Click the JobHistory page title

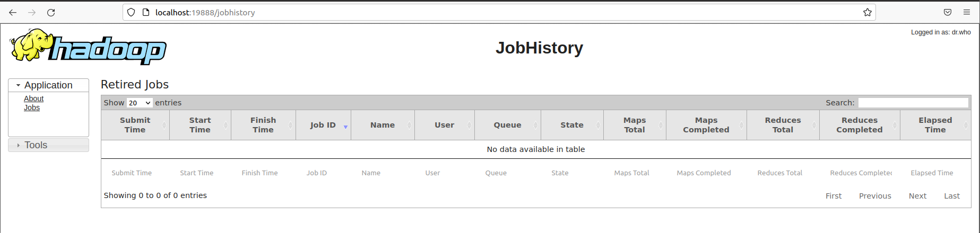click(539, 48)
